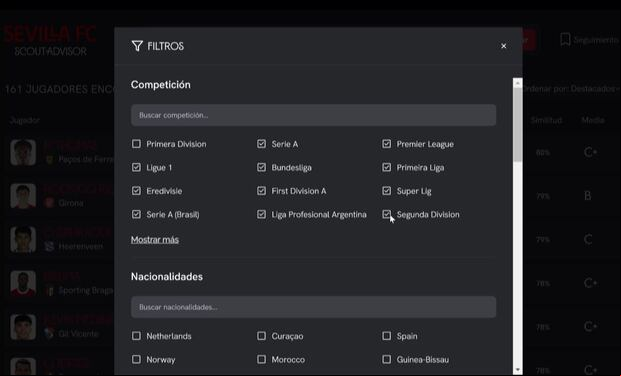Click the Media column header
621x376 pixels.
click(593, 120)
